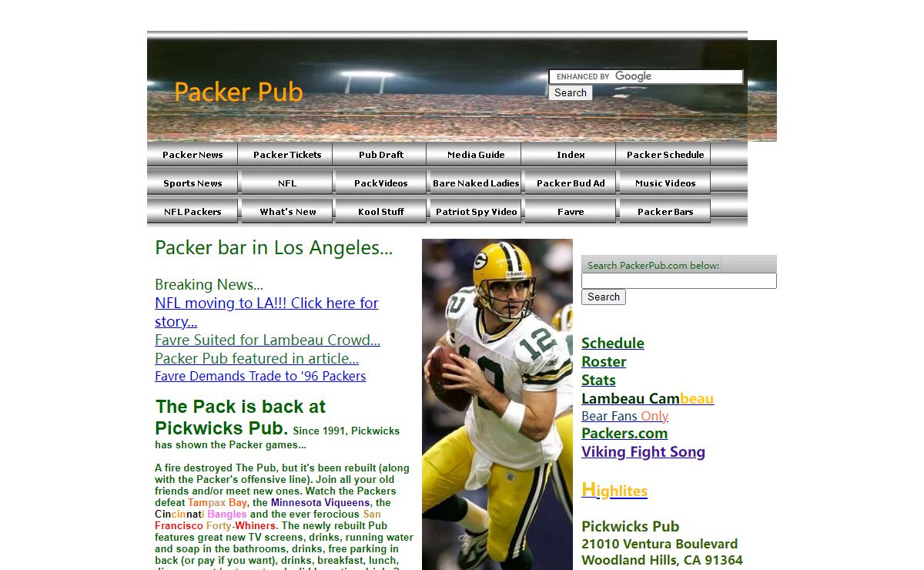Click 'Search PackerPub.com below:' label
Screen dimensions: 924x570
(653, 265)
